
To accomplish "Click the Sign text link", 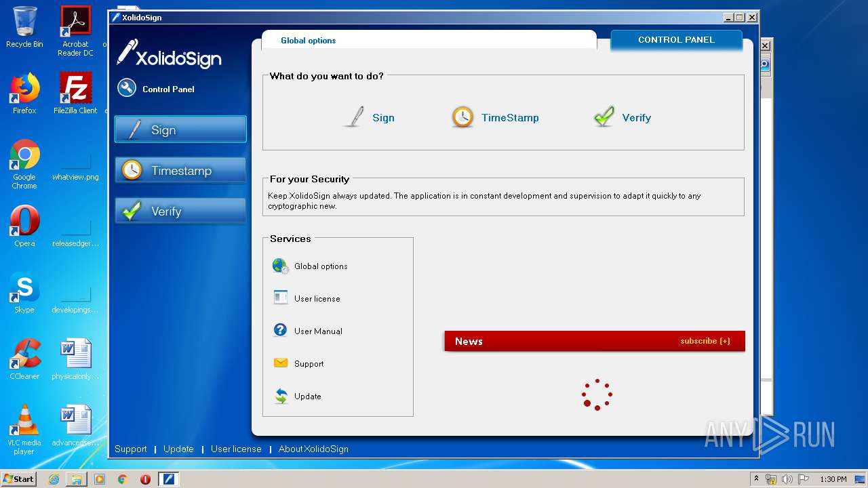I will click(x=383, y=117).
